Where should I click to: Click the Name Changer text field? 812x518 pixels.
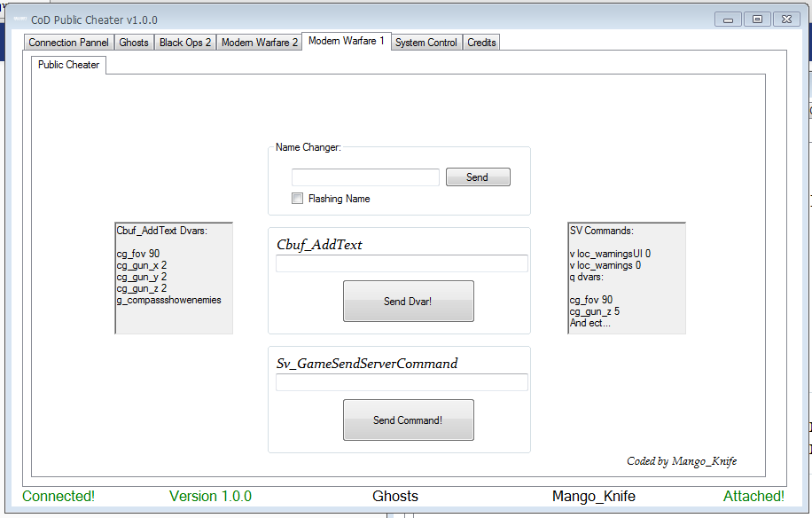365,177
